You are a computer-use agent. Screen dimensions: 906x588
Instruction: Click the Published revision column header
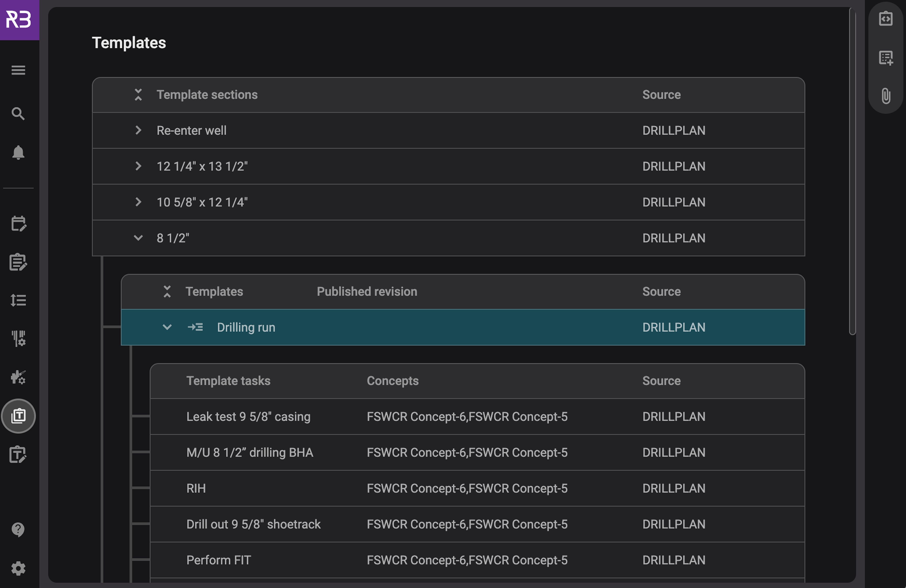tap(367, 292)
